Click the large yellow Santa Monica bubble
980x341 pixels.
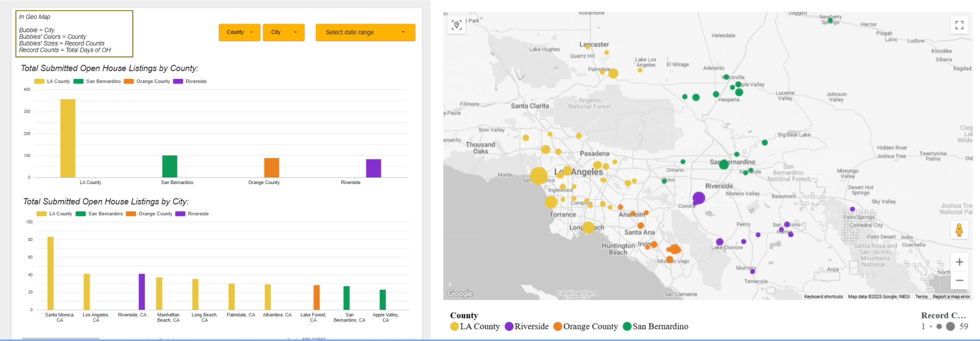(538, 175)
